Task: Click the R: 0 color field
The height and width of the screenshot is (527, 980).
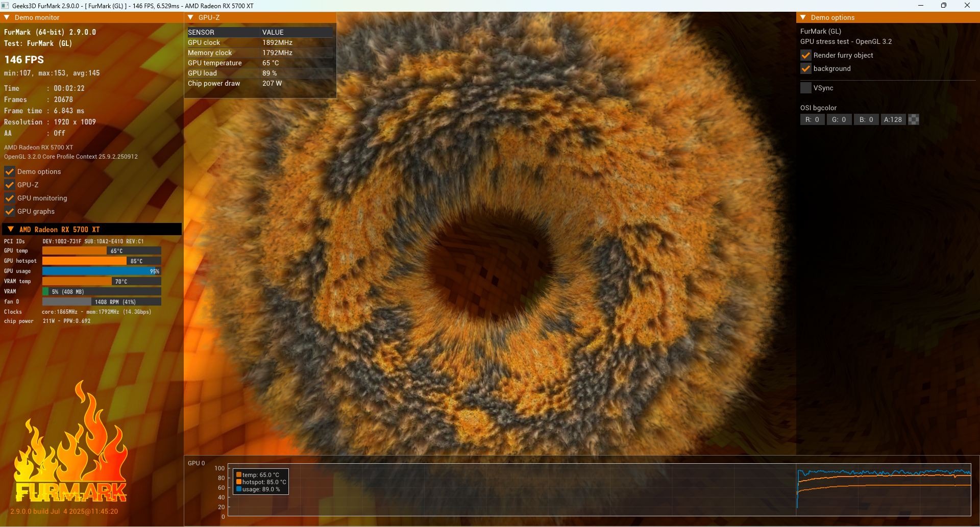Action: (812, 119)
